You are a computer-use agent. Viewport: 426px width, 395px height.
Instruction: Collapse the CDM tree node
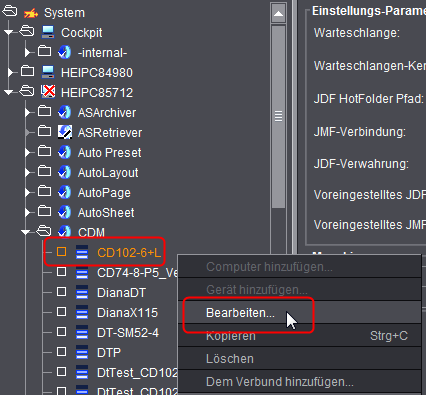[25, 232]
